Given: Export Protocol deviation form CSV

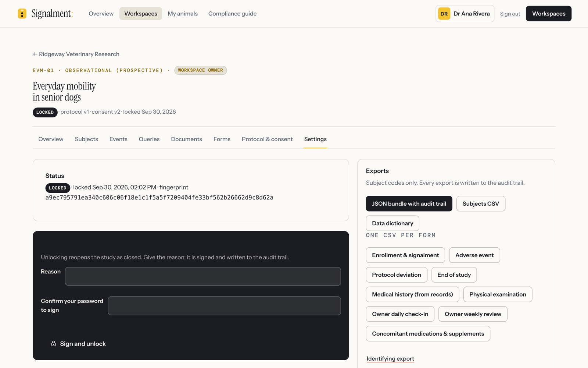Looking at the screenshot, I should (397, 275).
